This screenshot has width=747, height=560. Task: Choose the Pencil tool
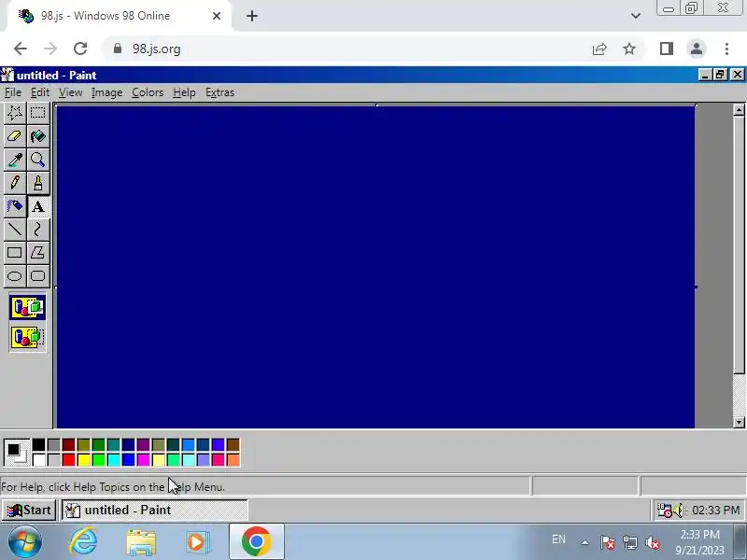coord(15,183)
